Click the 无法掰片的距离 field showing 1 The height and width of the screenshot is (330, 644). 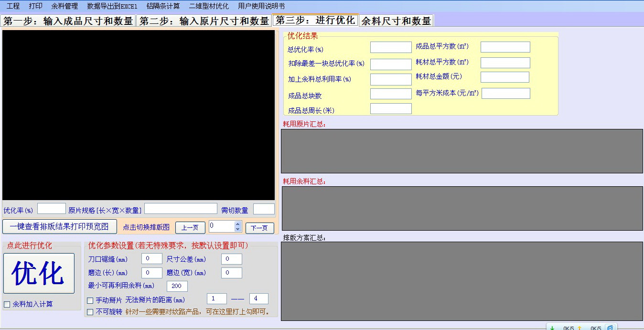217,298
